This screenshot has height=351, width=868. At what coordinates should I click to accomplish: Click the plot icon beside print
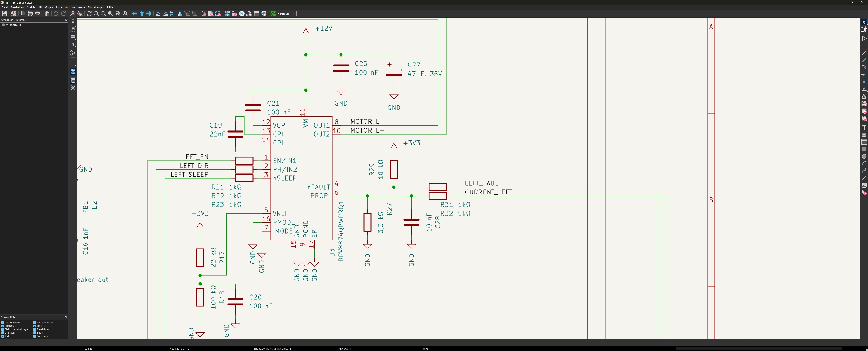(x=38, y=14)
